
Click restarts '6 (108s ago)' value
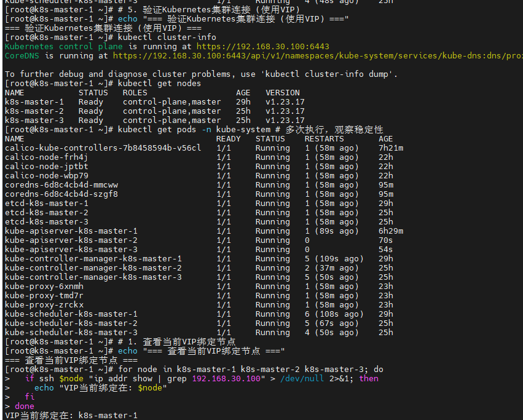(334, 314)
